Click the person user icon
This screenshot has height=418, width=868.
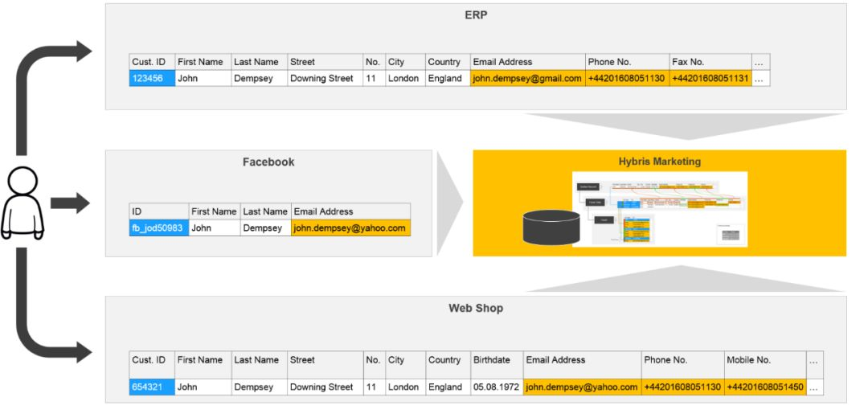pos(23,203)
